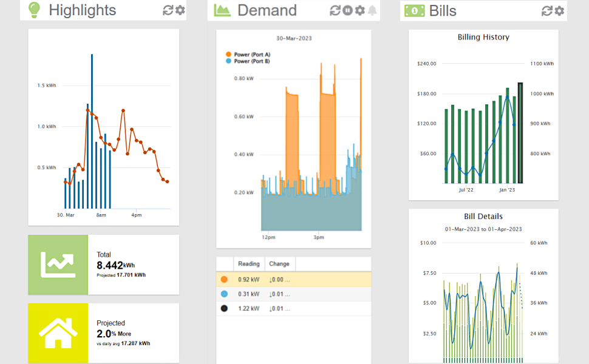Click the blue swatch in 0.31 kW row
The width and height of the screenshot is (589, 364).
pyautogui.click(x=225, y=294)
